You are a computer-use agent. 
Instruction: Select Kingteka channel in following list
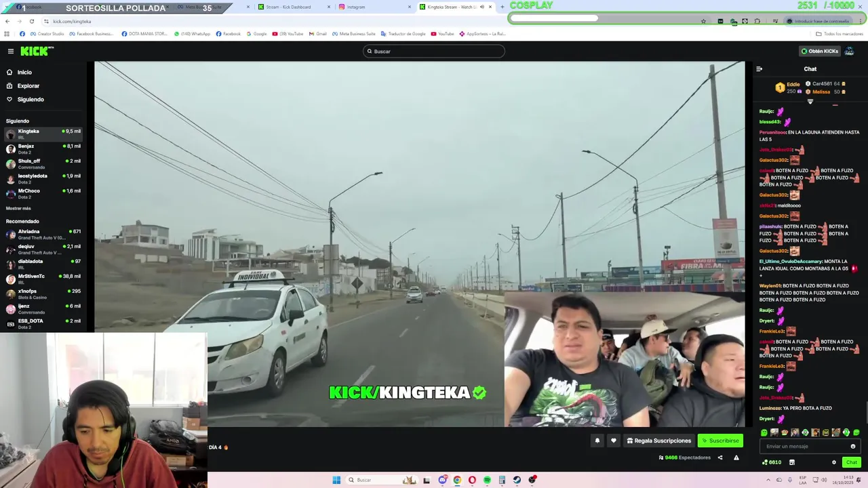(43, 134)
